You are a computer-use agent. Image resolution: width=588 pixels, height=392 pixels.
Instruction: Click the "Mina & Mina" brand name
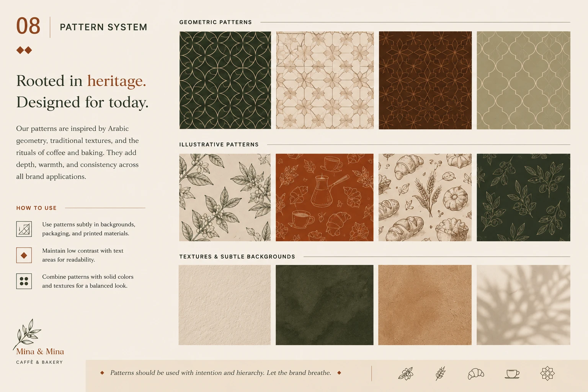tap(40, 351)
